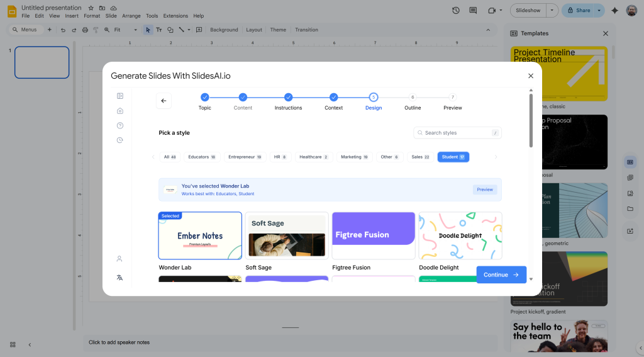Open the Google Slides home logo

[x=12, y=11]
